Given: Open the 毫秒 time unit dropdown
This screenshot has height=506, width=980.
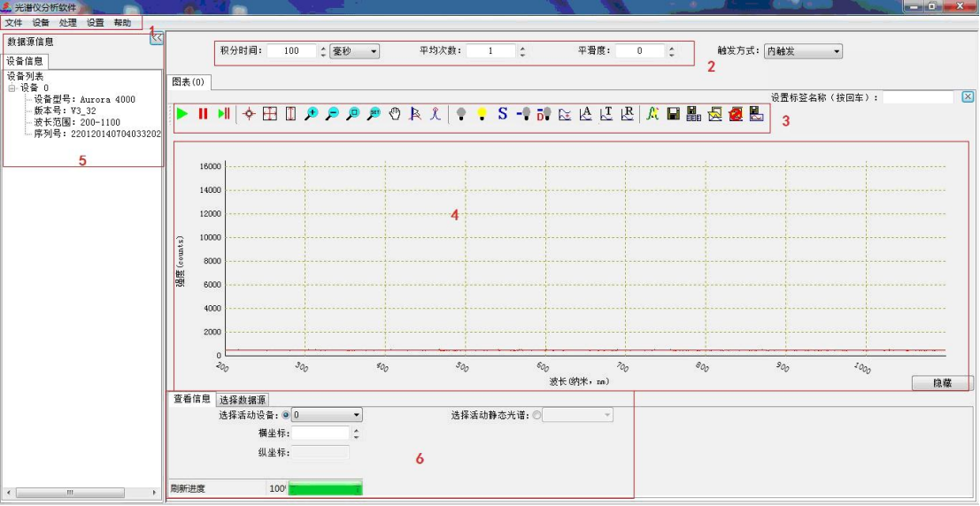Looking at the screenshot, I should click(x=354, y=51).
